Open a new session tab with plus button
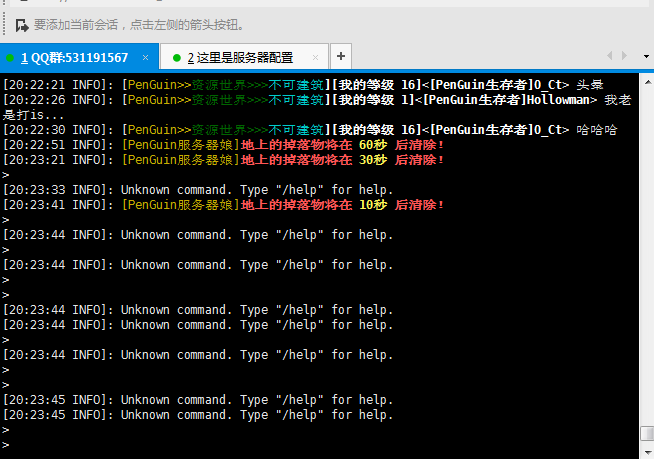 [x=341, y=57]
